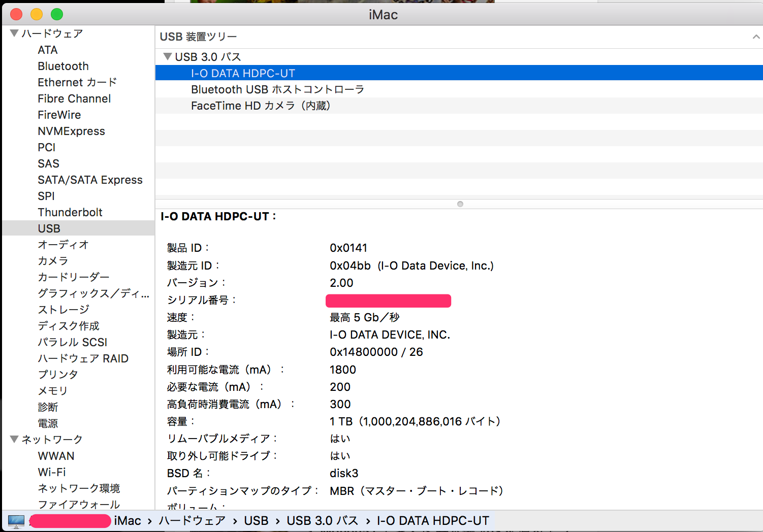This screenshot has width=763, height=532.
Task: Click the speed value 最高 5 Gb／秒
Action: coord(365,317)
